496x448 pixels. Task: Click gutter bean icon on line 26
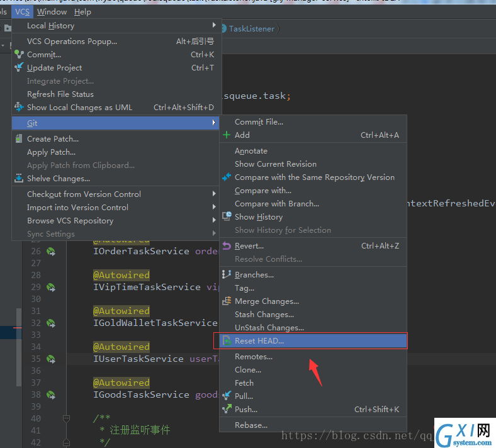(x=51, y=252)
